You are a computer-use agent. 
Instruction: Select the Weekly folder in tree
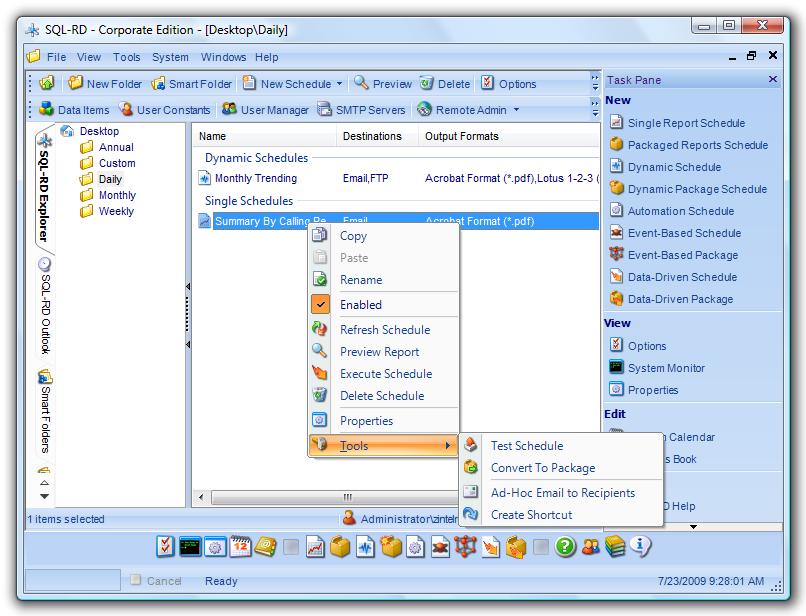coord(116,211)
